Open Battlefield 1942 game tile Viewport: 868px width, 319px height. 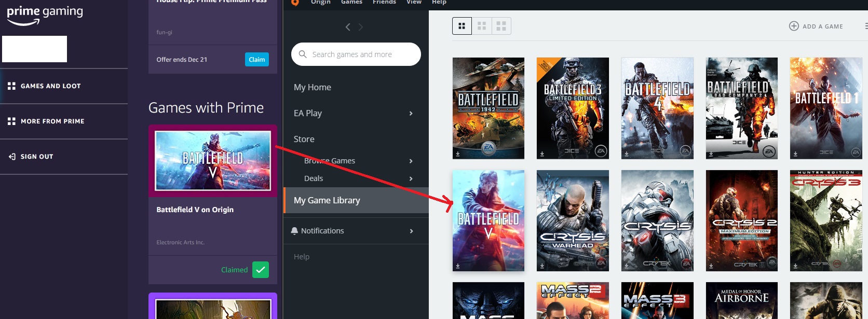[x=489, y=108]
